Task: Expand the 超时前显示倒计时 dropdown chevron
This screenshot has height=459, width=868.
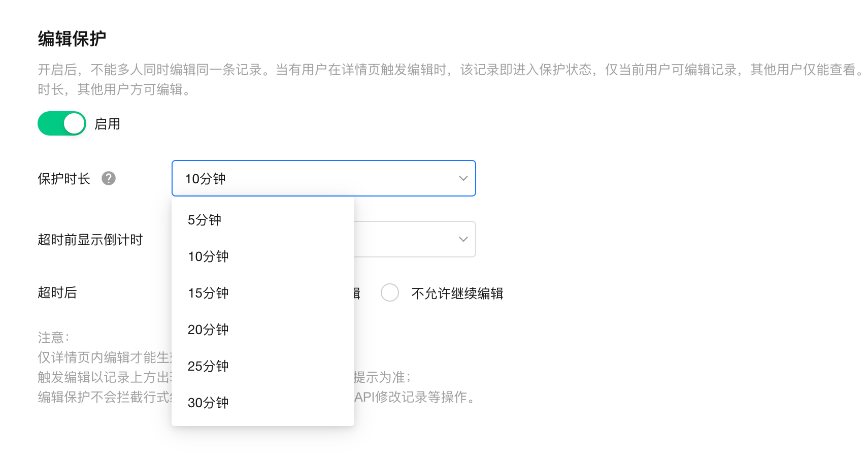Action: click(463, 239)
